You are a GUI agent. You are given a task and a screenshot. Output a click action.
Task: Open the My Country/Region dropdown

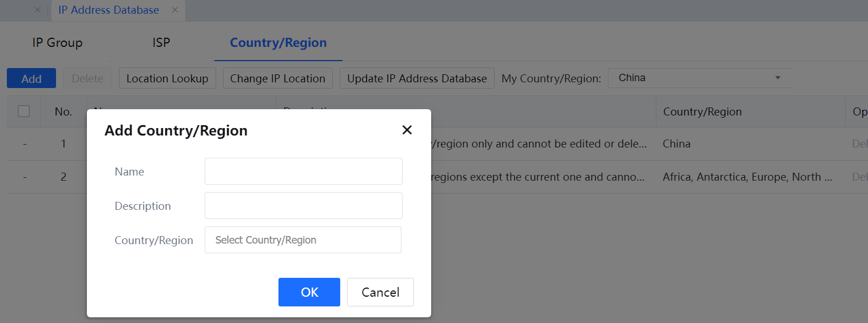pos(699,78)
